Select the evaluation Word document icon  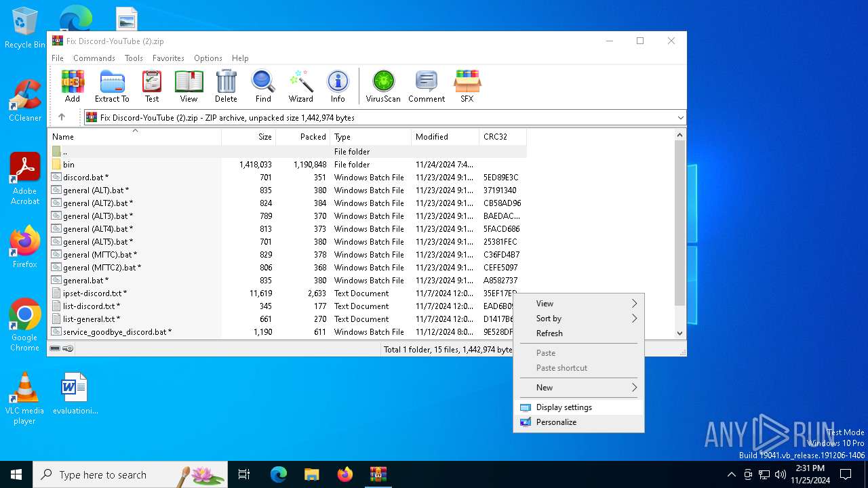click(x=75, y=394)
